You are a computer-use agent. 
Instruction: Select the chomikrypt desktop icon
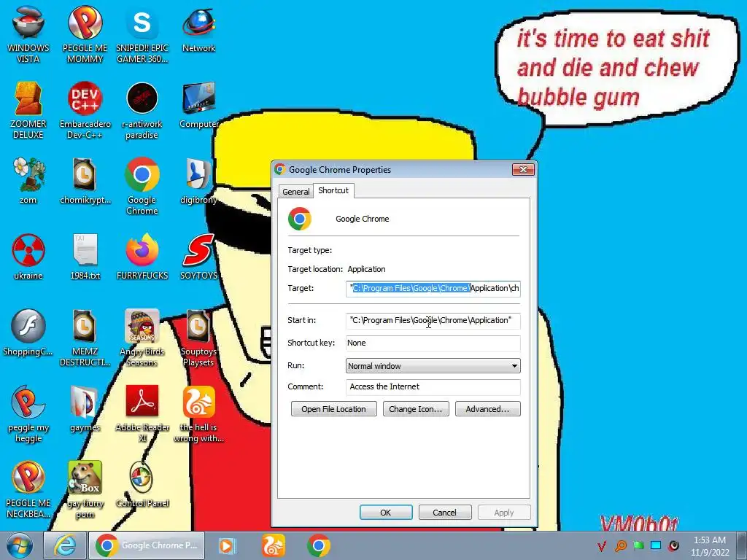[x=85, y=181]
